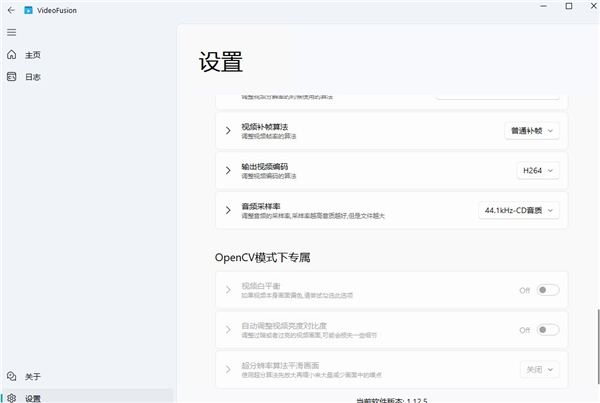600x403 pixels.
Task: Expand the 超分辨率算法平滑画面 setting card
Action: (228, 369)
